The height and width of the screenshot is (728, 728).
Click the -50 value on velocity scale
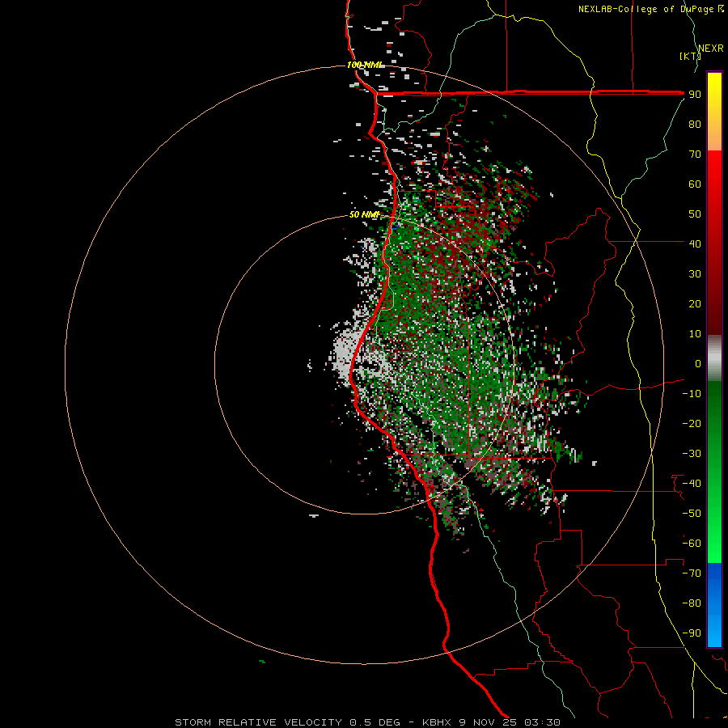[692, 514]
